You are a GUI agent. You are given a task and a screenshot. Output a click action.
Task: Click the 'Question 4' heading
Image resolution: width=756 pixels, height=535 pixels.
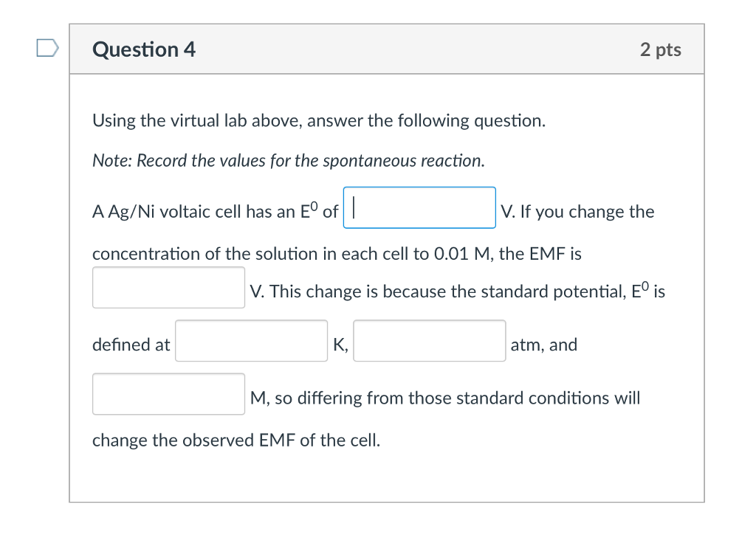(144, 49)
